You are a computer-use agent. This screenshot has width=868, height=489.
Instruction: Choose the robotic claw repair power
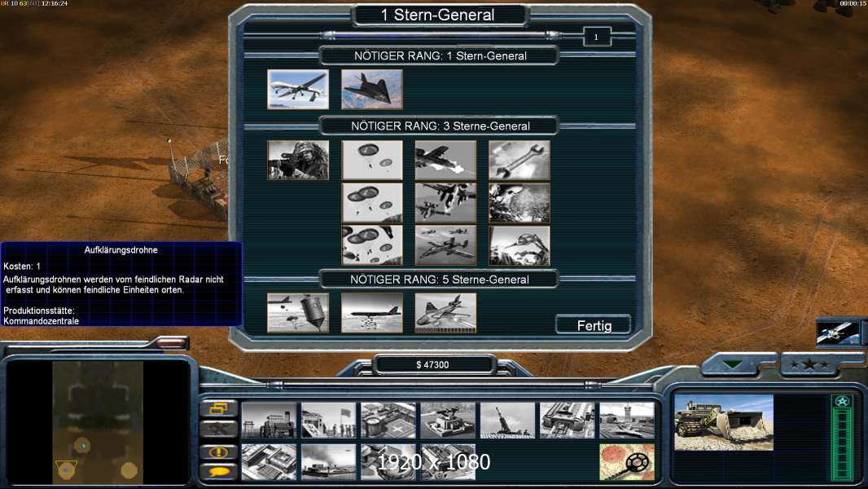click(x=519, y=244)
